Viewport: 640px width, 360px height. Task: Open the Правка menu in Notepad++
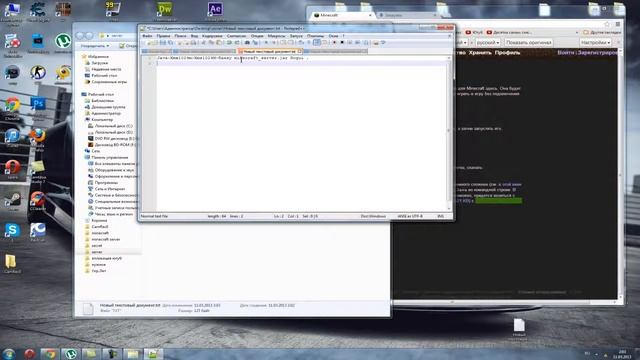(163, 36)
